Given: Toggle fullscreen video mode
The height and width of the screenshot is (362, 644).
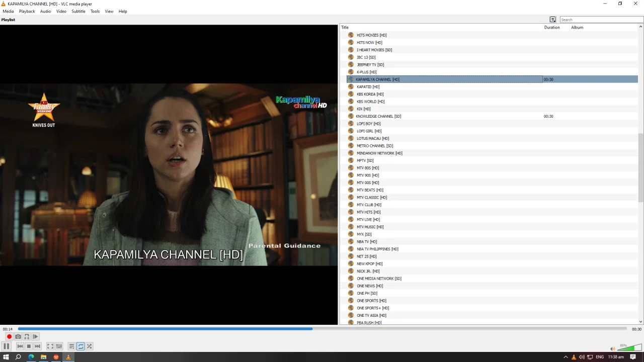Looking at the screenshot, I should (50, 346).
